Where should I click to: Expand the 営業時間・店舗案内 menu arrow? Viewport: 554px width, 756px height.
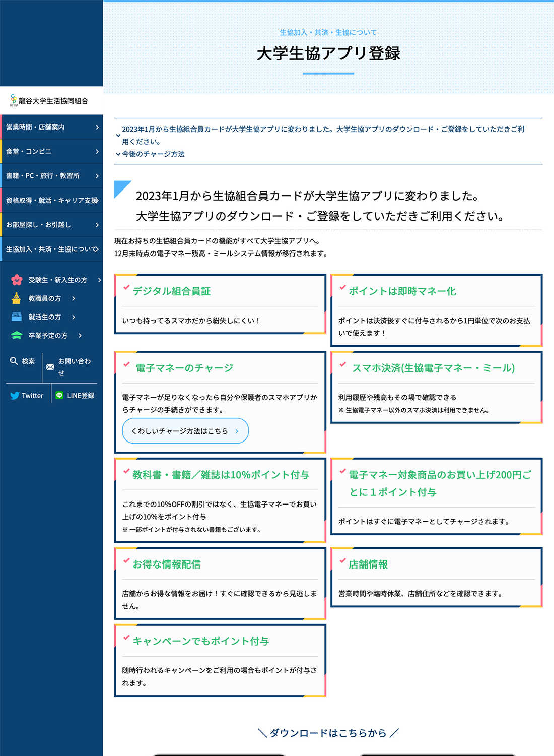pyautogui.click(x=97, y=128)
